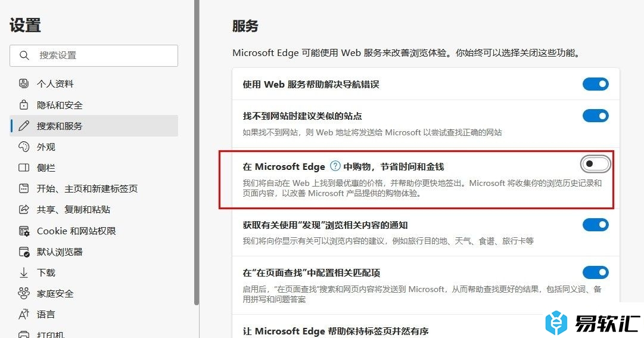Click the Cookie 和网站权限 icon

pyautogui.click(x=24, y=231)
